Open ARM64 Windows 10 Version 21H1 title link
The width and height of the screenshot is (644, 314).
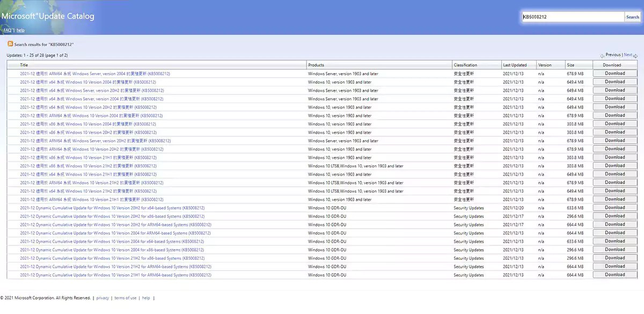[92, 200]
